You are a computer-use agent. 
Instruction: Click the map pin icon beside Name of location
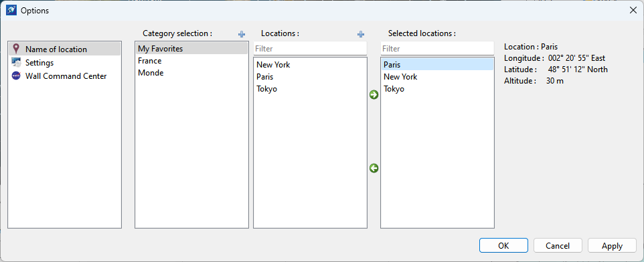pos(16,49)
